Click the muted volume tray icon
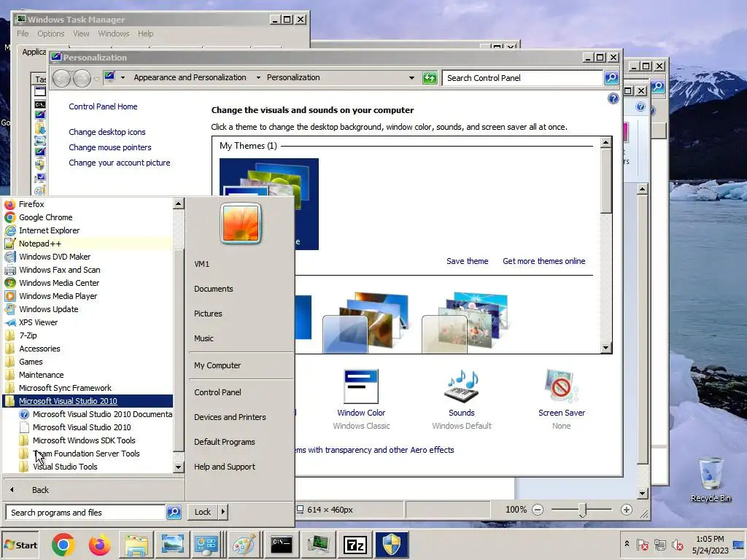 tap(677, 544)
